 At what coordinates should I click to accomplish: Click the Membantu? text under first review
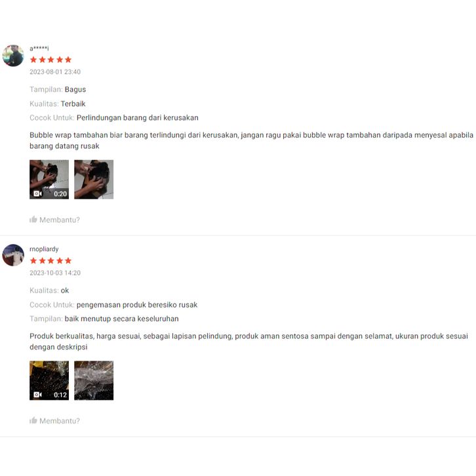click(x=60, y=220)
